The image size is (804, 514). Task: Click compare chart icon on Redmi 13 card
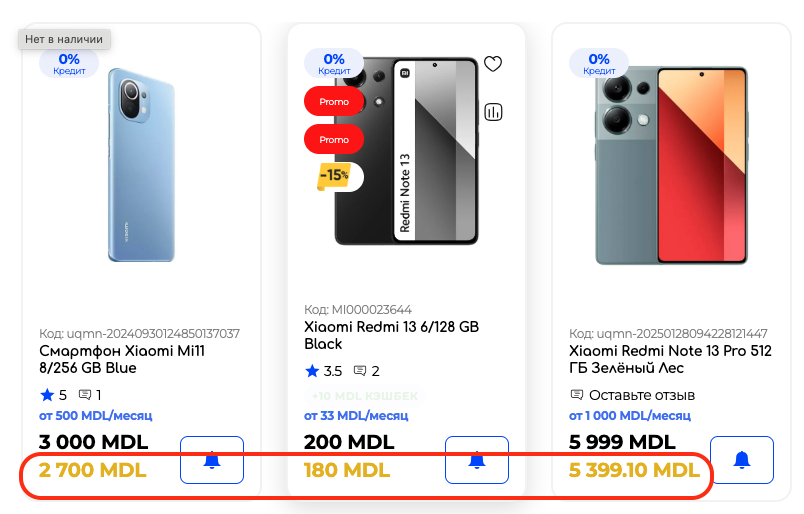pos(492,112)
